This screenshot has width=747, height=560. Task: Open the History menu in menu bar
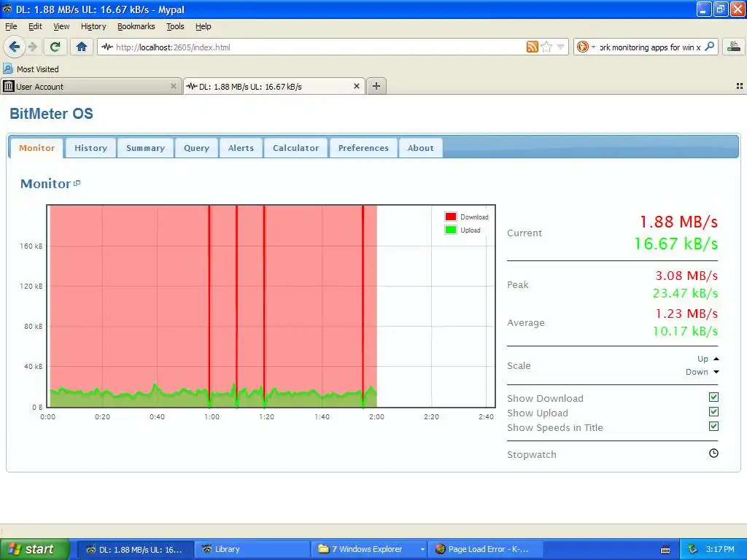click(x=93, y=26)
